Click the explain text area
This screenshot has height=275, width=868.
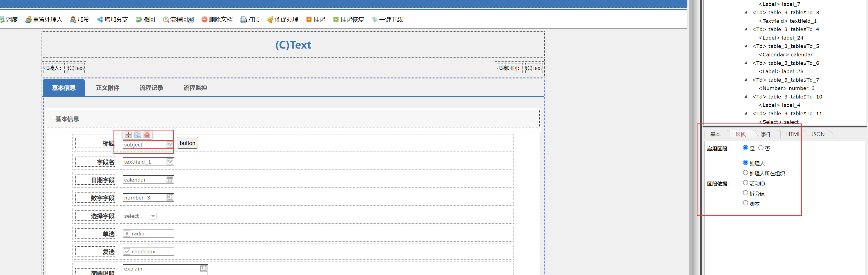[x=165, y=270]
